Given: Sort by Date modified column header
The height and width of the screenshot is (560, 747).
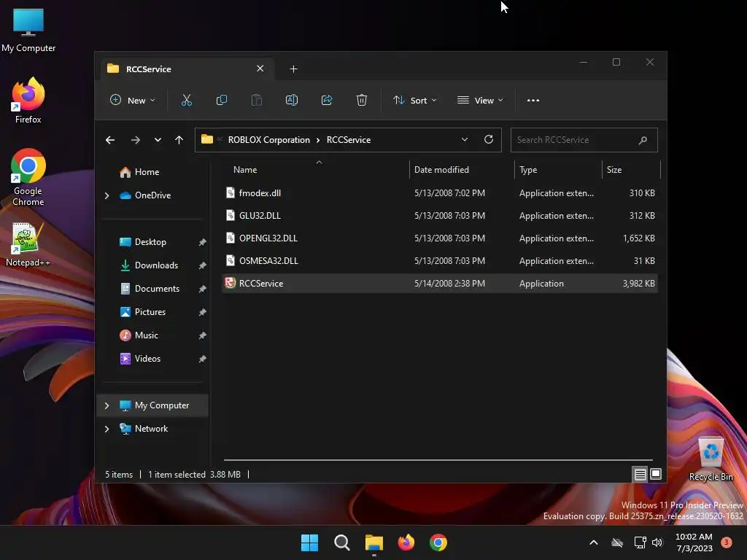Looking at the screenshot, I should pos(462,169).
